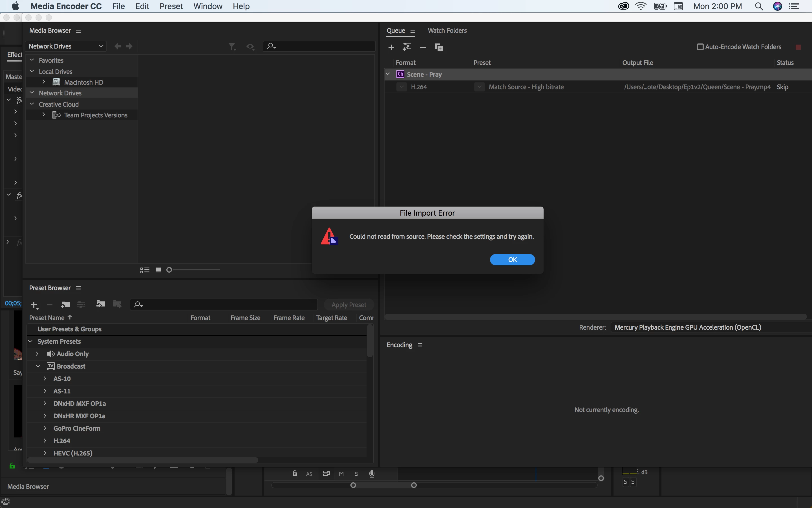812x508 pixels.
Task: Open the File menu
Action: pyautogui.click(x=118, y=6)
